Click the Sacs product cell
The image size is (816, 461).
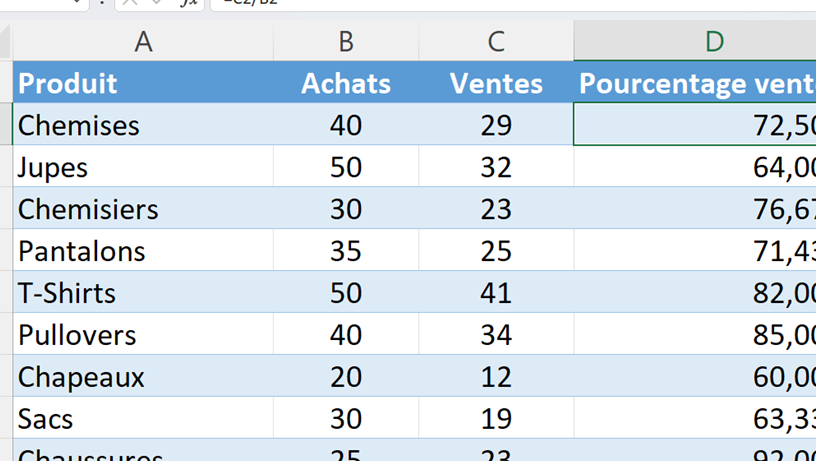(x=143, y=419)
